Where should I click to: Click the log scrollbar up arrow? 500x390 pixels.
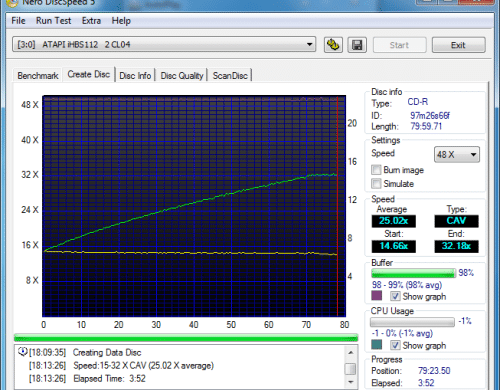[x=350, y=352]
